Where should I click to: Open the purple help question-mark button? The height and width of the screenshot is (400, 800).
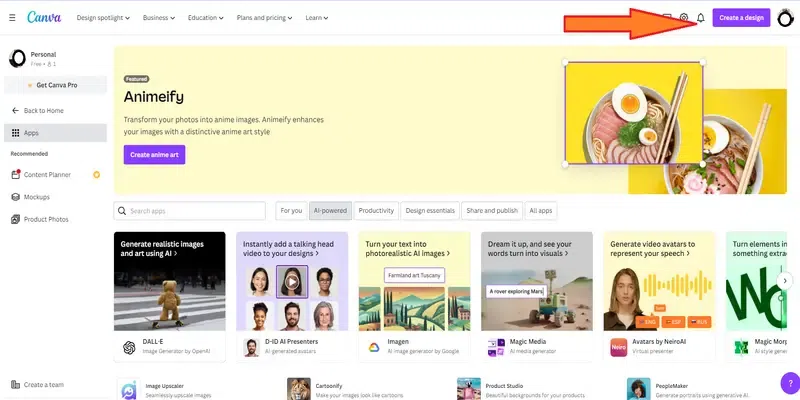pyautogui.click(x=790, y=383)
